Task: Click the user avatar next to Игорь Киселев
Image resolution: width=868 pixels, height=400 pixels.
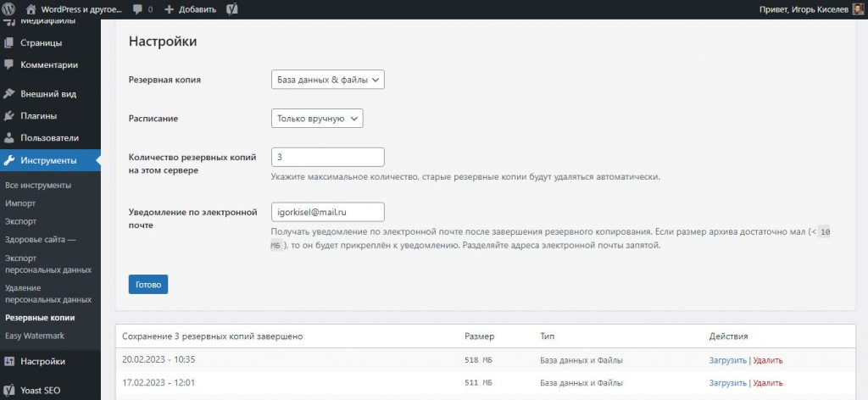Action: tap(858, 8)
